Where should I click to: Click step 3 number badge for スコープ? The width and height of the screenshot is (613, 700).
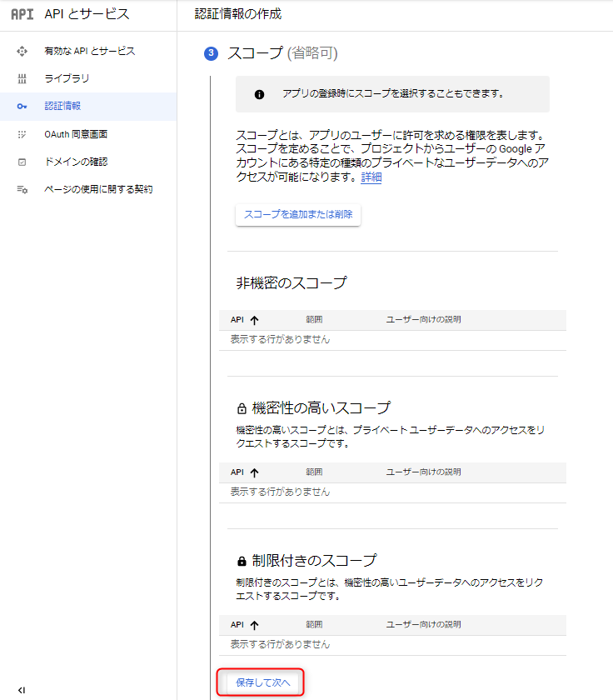coord(212,53)
